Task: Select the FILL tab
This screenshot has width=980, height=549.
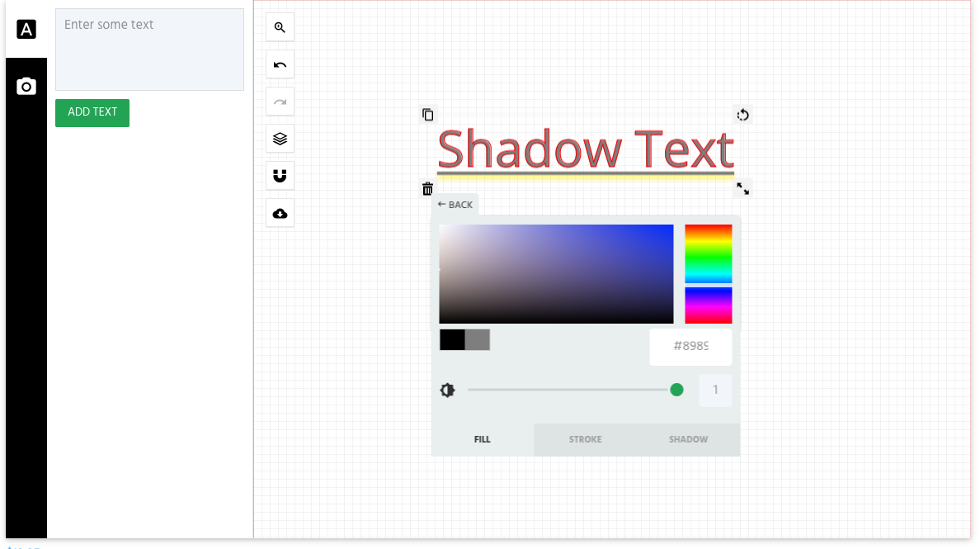Action: point(483,439)
